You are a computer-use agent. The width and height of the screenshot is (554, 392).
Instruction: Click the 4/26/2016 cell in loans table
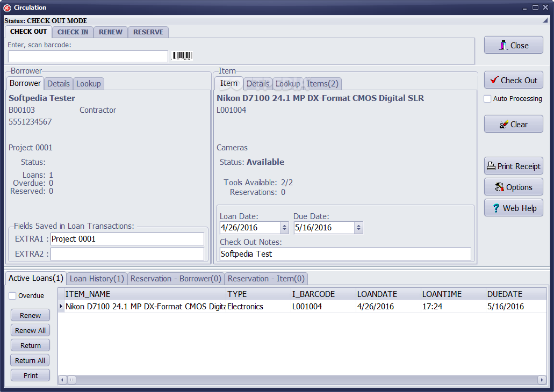pos(388,307)
